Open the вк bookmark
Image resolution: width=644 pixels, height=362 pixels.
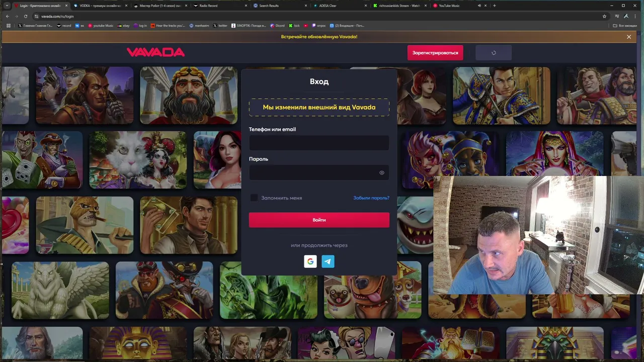coord(80,26)
